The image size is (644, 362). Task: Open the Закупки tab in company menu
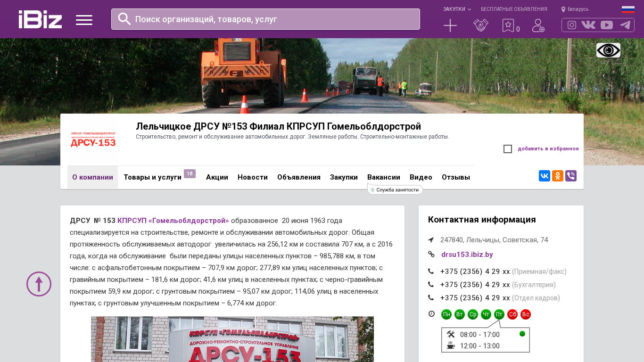(x=344, y=177)
